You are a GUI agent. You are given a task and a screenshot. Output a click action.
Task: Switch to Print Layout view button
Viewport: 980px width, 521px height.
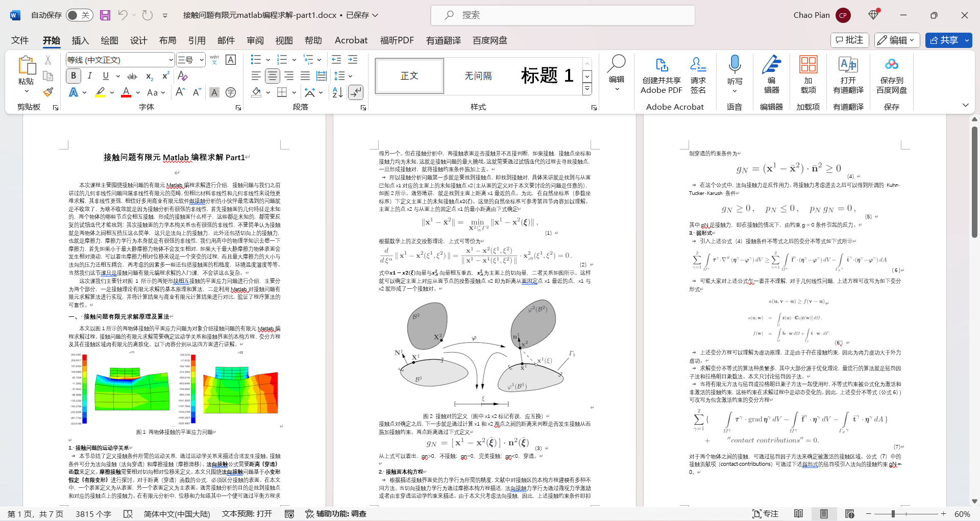coord(824,514)
